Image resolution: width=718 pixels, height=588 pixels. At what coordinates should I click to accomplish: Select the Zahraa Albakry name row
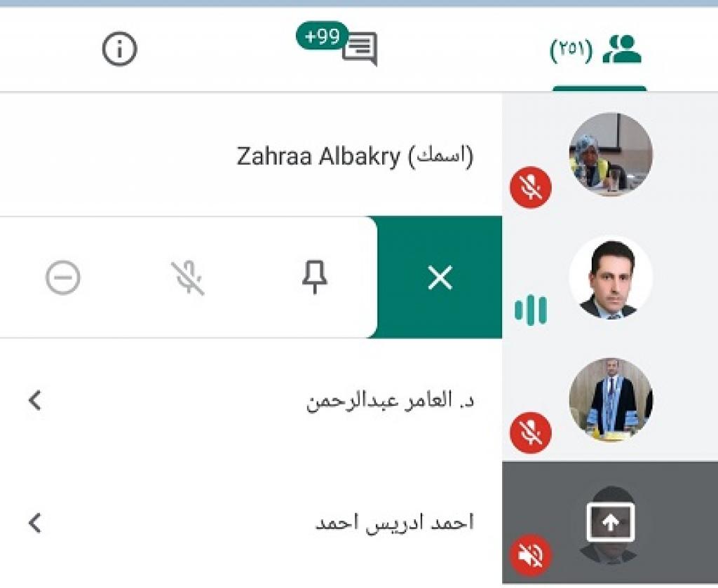tap(251, 155)
